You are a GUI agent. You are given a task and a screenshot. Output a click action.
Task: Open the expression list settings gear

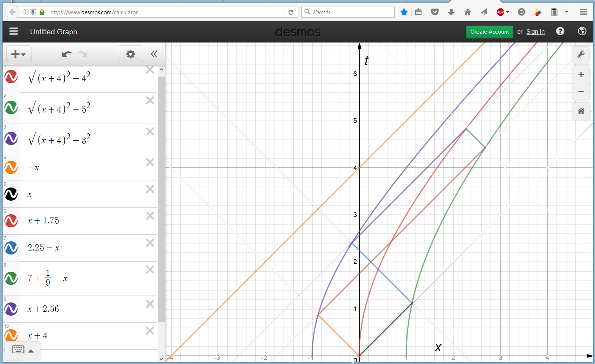(130, 55)
